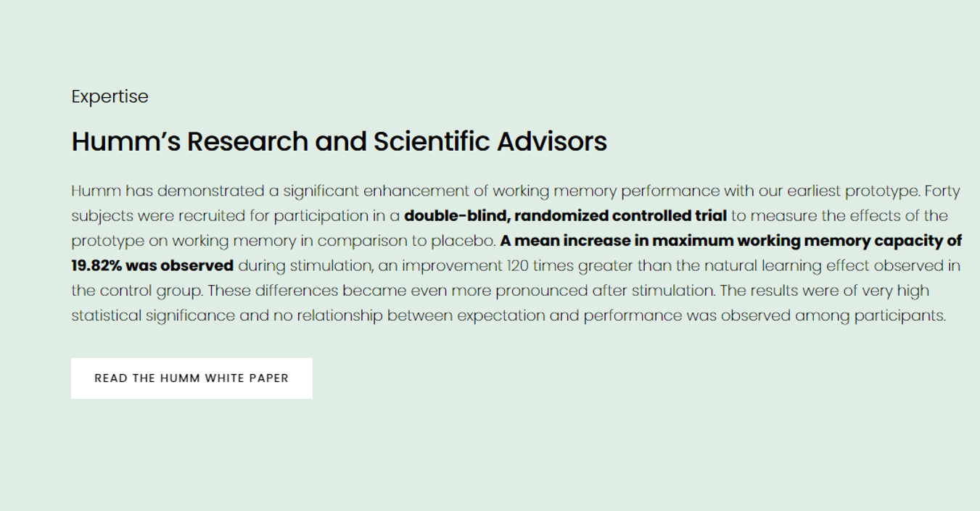Screen dimensions: 980x511
Task: Open the Read the Humm White Paper button
Action: pyautogui.click(x=192, y=378)
